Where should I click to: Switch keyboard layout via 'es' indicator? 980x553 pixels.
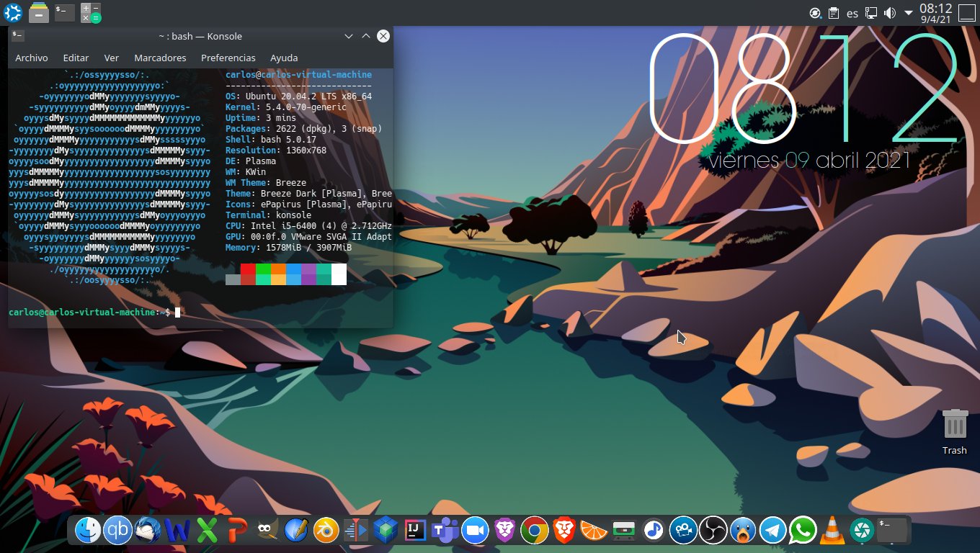click(852, 13)
